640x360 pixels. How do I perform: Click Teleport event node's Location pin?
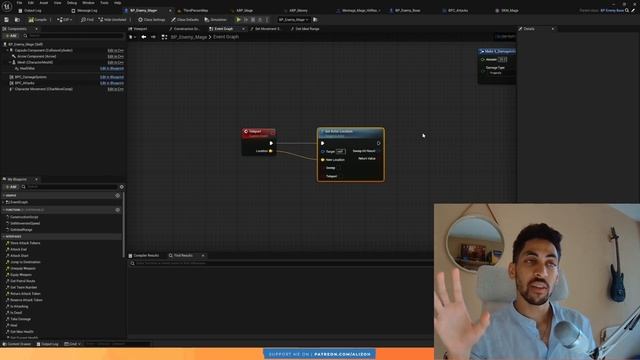click(271, 151)
